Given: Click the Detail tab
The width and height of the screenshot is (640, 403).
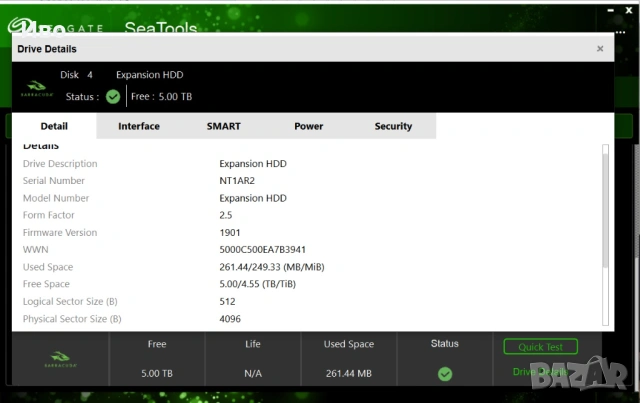Looking at the screenshot, I should click(x=54, y=126).
